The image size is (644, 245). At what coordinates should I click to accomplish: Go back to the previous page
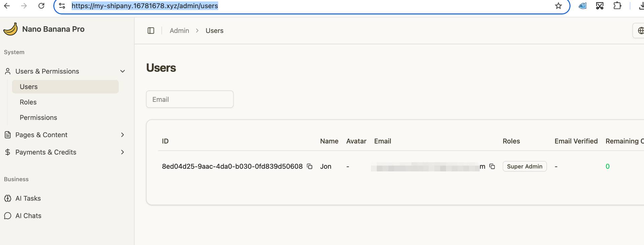(7, 6)
